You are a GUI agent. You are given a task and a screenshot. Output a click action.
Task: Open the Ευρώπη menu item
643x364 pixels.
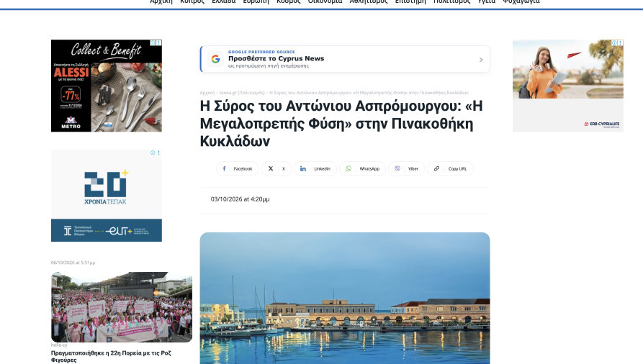(256, 1)
